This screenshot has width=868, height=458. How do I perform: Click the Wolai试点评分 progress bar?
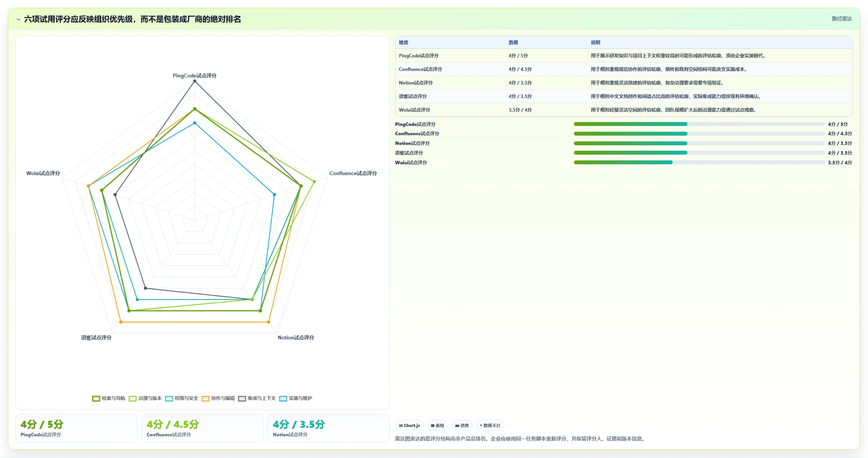699,162
